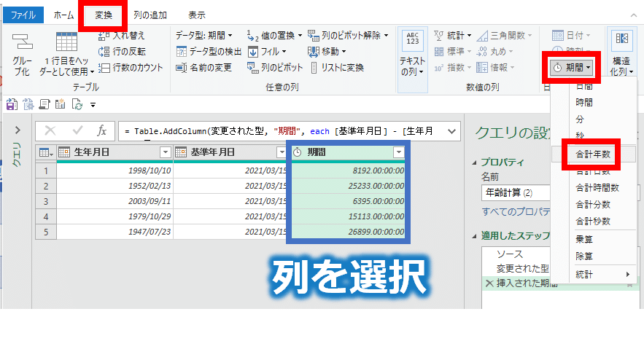This screenshot has width=644, height=341.
Task: Switch to the 変換 ribbon tab
Action: 104,15
